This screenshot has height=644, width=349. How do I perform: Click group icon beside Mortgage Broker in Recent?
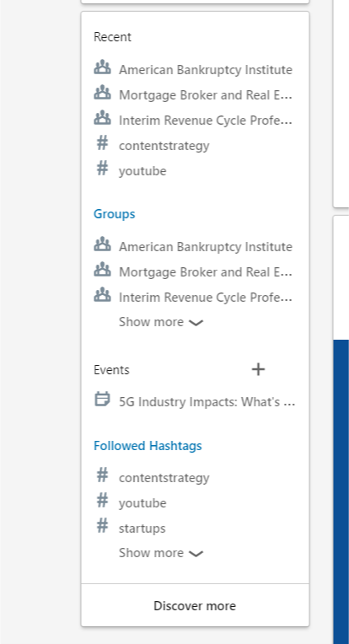coord(102,93)
